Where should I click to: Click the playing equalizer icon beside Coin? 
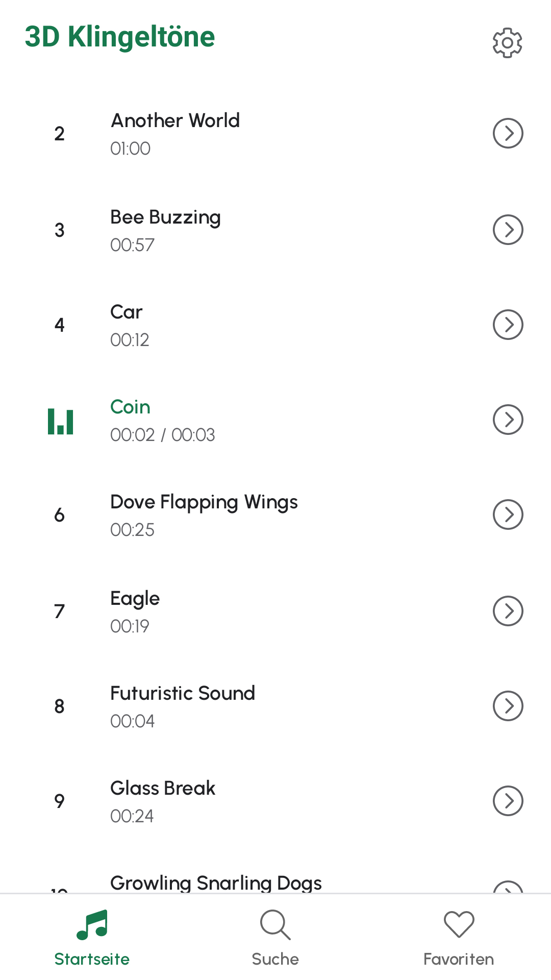pos(60,421)
